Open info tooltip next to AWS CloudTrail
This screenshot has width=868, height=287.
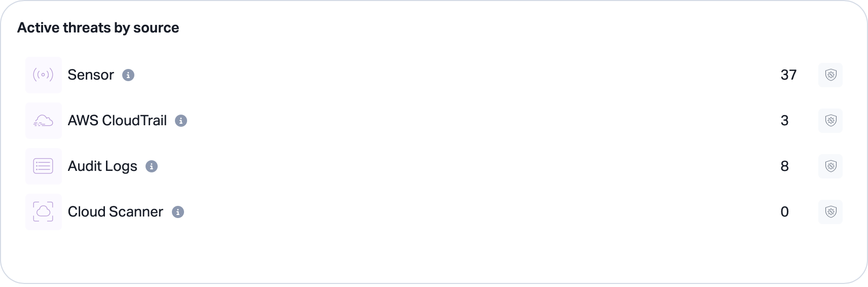tap(181, 121)
